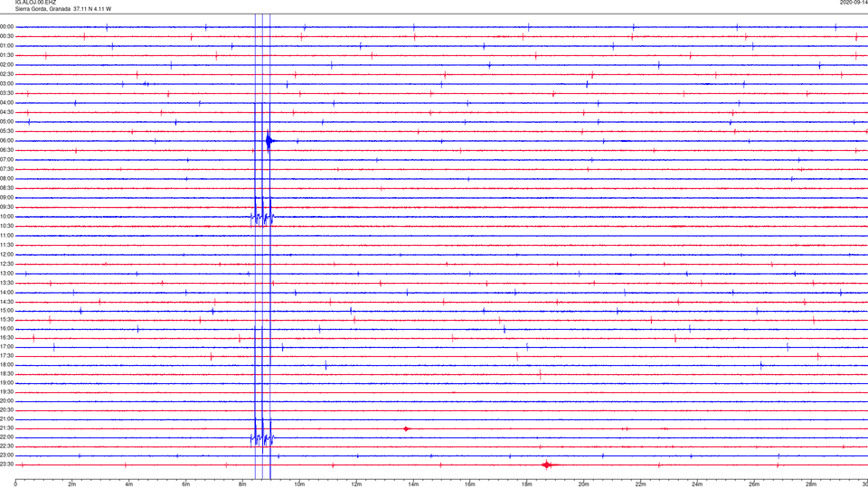This screenshot has height=488, width=868.
Task: Select the 18:30 trace time label
Action: pos(6,374)
